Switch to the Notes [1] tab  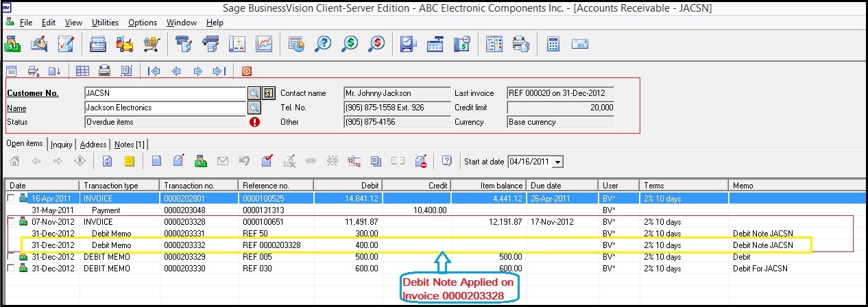[x=129, y=145]
